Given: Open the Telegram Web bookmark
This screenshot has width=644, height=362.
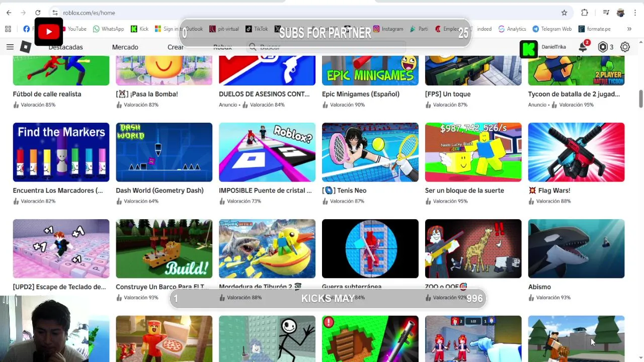Looking at the screenshot, I should 552,29.
